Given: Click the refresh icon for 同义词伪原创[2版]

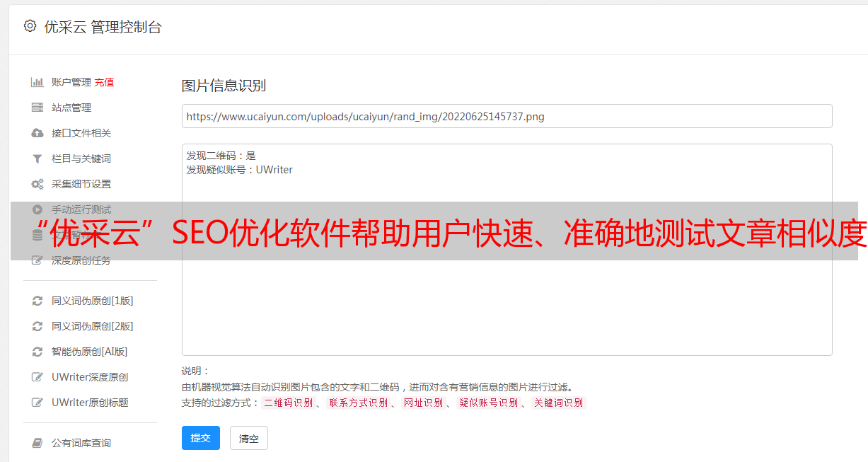Looking at the screenshot, I should 37,326.
